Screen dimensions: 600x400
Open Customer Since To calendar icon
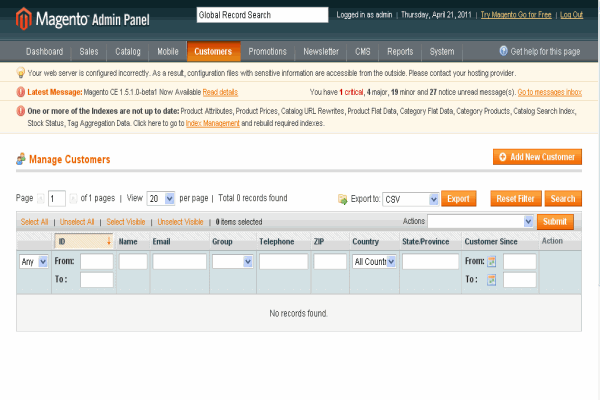pos(491,280)
